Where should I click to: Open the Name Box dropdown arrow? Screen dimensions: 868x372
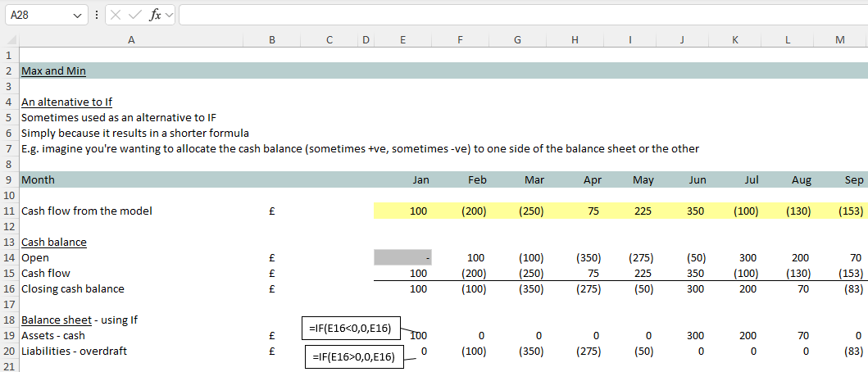point(78,16)
